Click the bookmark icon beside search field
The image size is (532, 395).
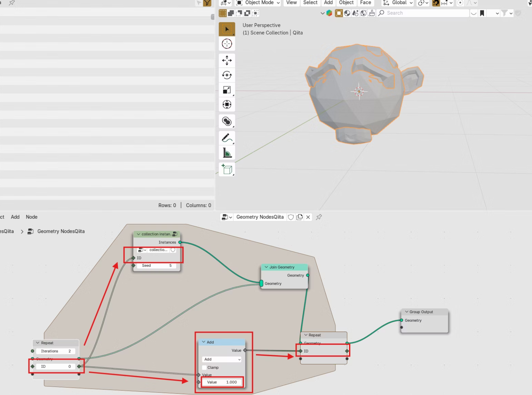(x=482, y=13)
